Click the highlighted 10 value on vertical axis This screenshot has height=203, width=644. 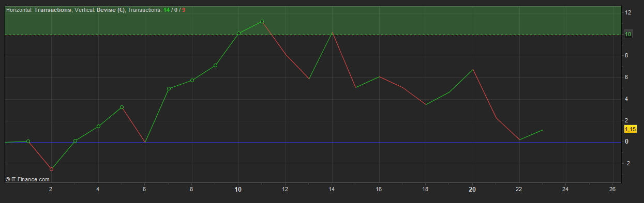628,35
